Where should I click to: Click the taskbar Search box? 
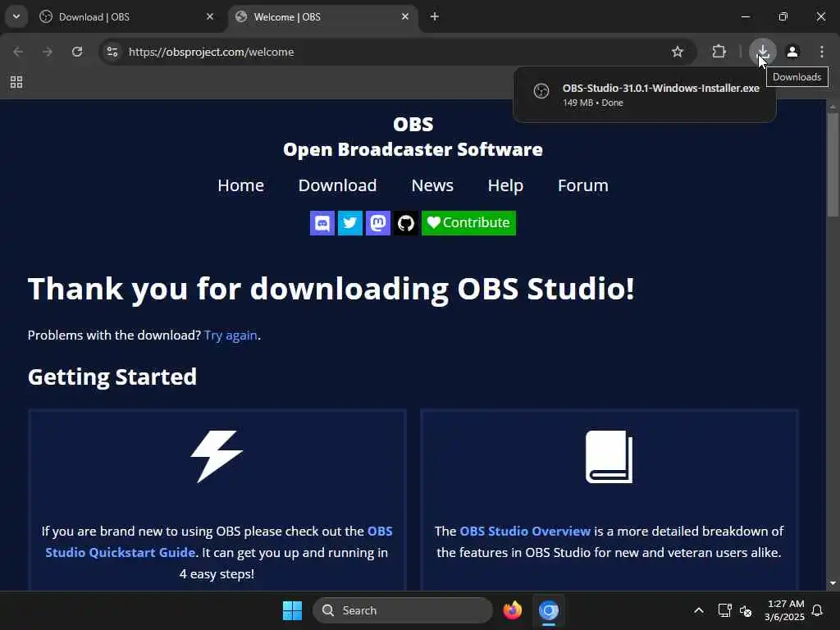(x=402, y=610)
